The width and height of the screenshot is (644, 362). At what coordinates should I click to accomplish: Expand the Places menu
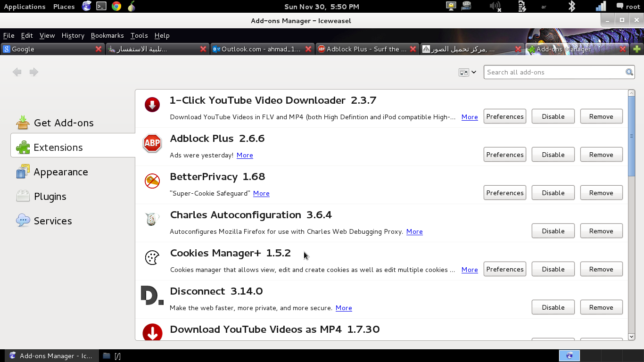point(64,7)
